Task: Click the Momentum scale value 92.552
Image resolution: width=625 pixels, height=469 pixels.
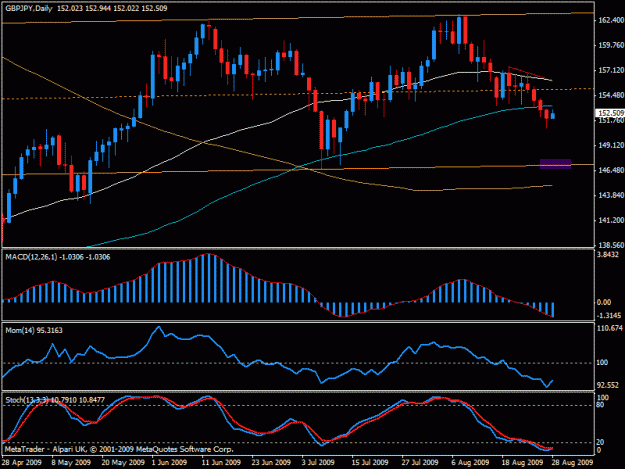Action: coord(608,385)
